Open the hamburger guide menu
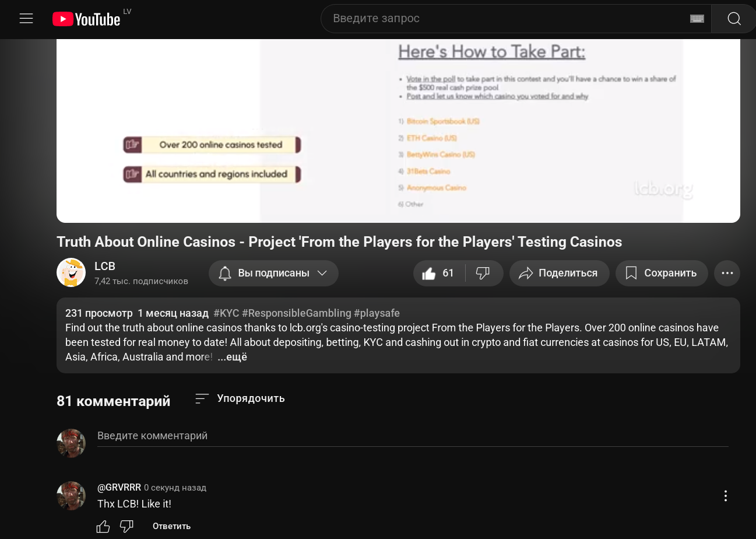This screenshot has width=756, height=539. 26,19
